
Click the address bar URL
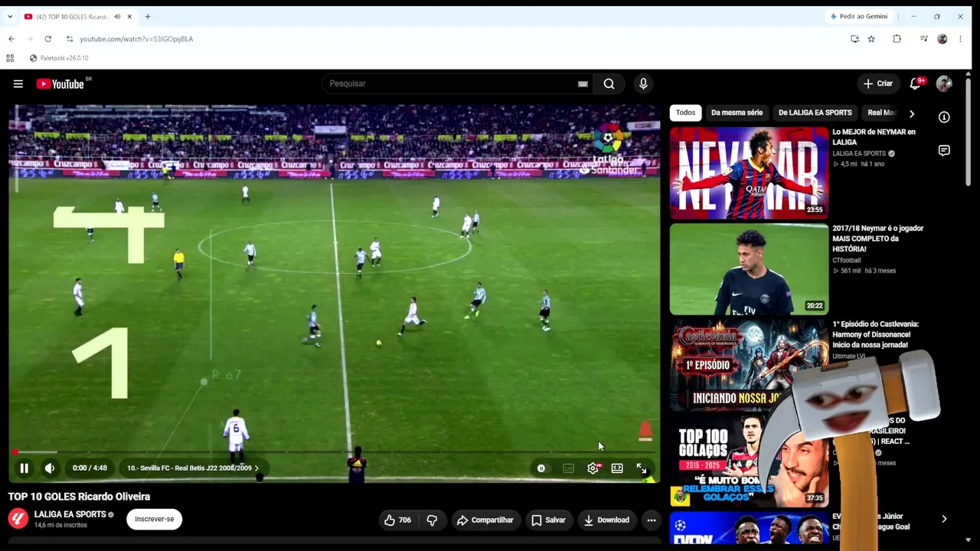click(136, 39)
